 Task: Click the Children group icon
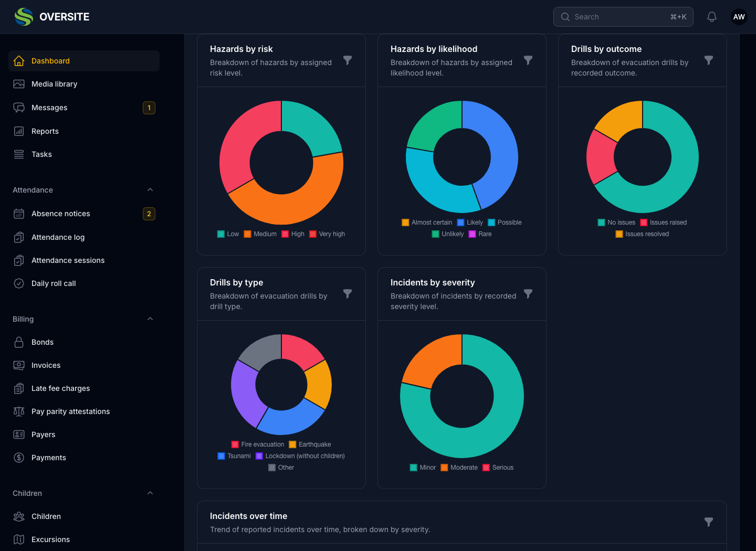[19, 516]
